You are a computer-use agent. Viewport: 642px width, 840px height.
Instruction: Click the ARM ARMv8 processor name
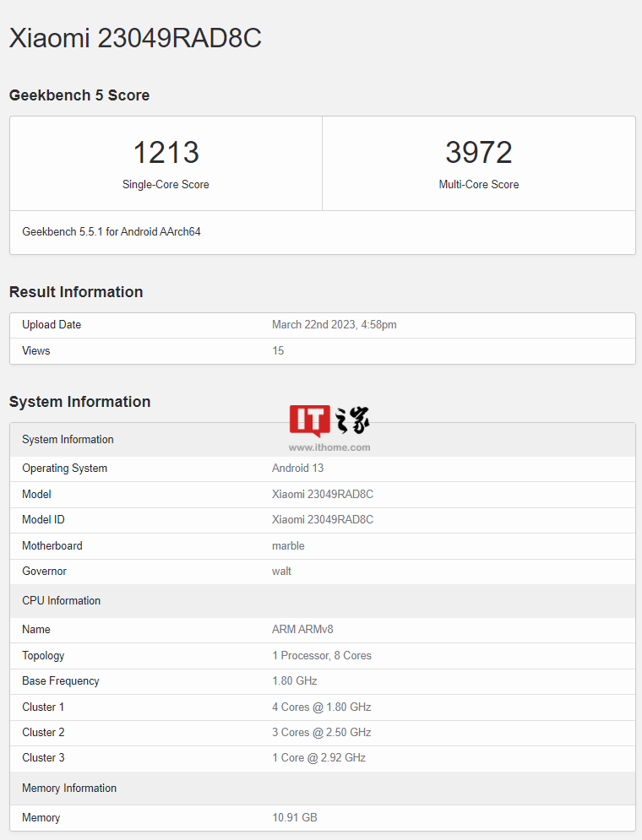point(302,630)
